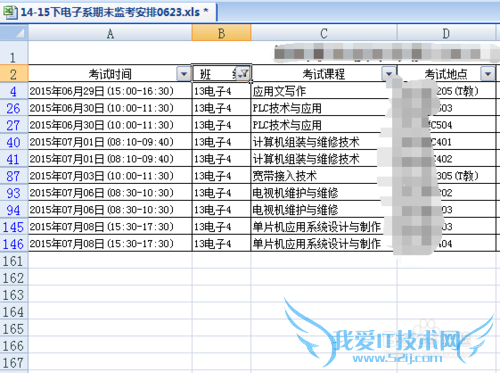The image size is (500, 373).
Task: Select row 93 header
Action: (14, 193)
